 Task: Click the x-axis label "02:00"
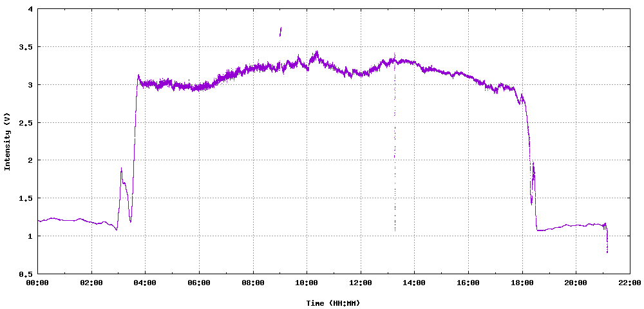[91, 283]
